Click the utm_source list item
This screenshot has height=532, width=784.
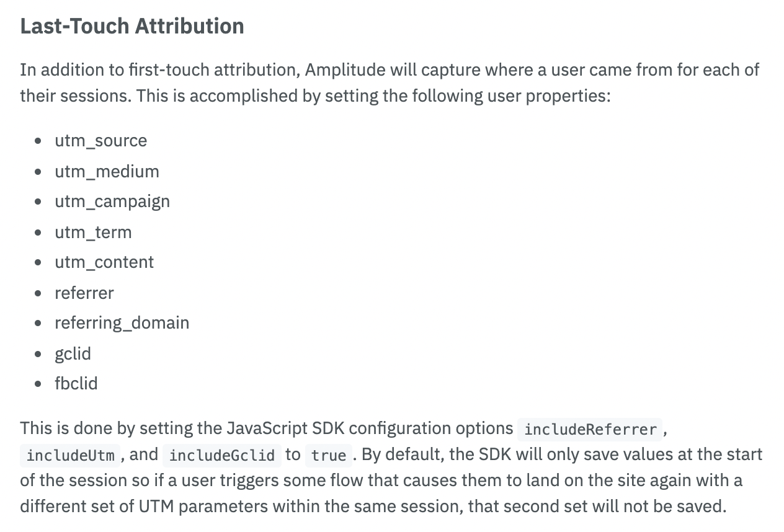[x=101, y=140]
